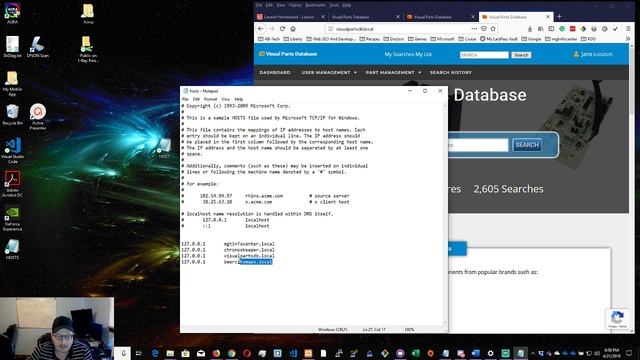Open Chrome from the taskbar
This screenshot has height=360, width=640.
231,353
